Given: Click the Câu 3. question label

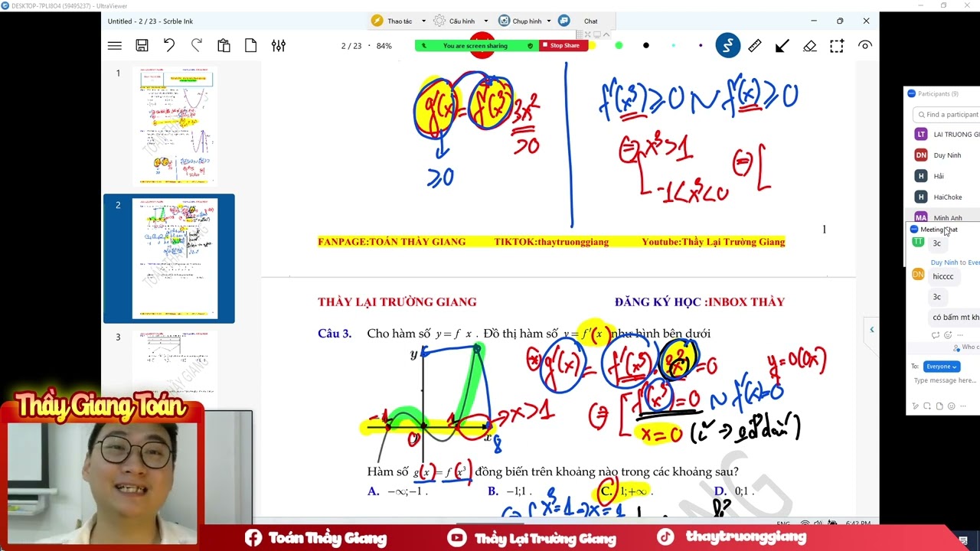Looking at the screenshot, I should pyautogui.click(x=335, y=334).
